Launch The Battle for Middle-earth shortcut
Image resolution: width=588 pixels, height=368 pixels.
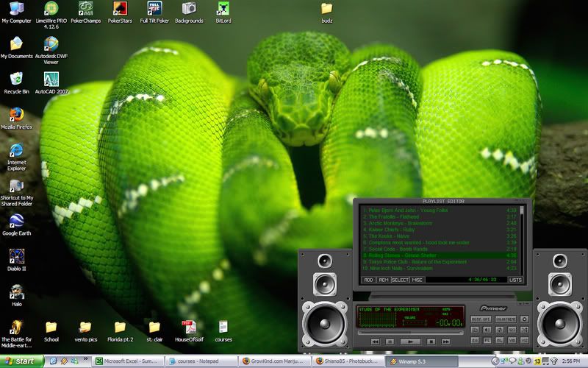pyautogui.click(x=16, y=333)
